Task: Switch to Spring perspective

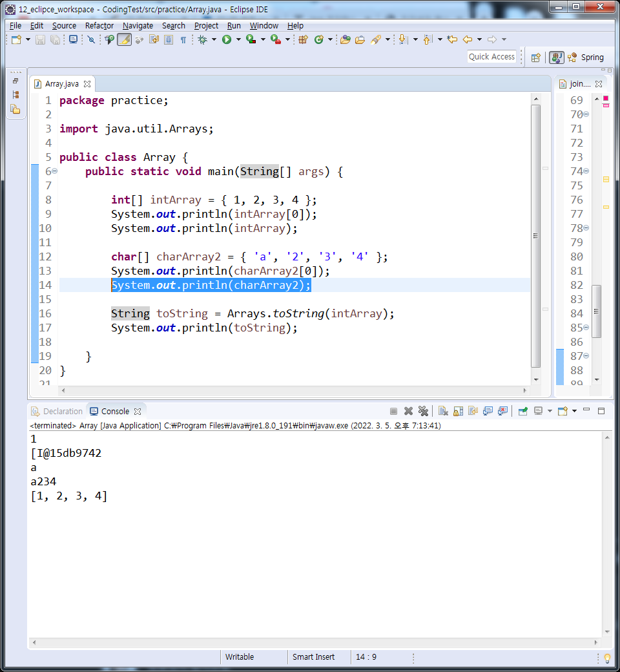Action: click(x=585, y=58)
